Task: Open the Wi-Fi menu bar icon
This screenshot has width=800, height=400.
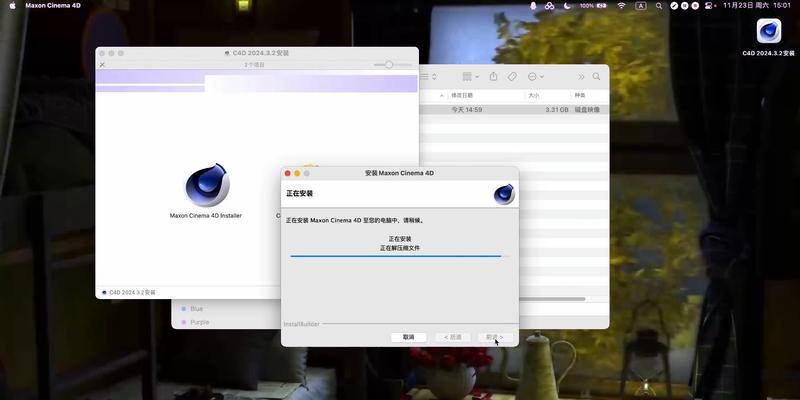Action: (621, 6)
